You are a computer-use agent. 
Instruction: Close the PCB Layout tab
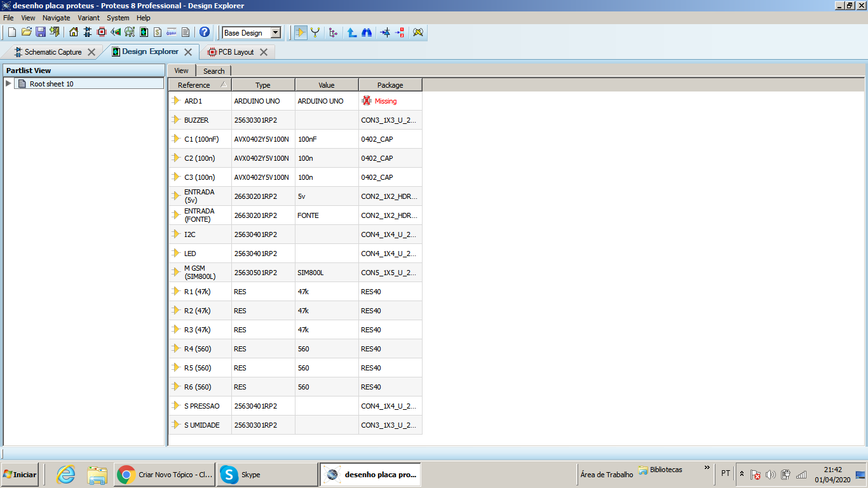pos(264,52)
